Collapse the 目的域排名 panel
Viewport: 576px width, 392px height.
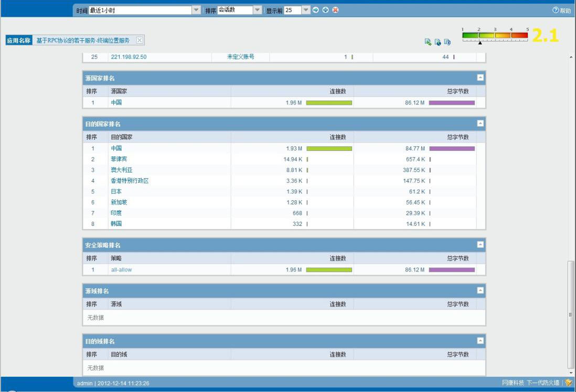[480, 341]
